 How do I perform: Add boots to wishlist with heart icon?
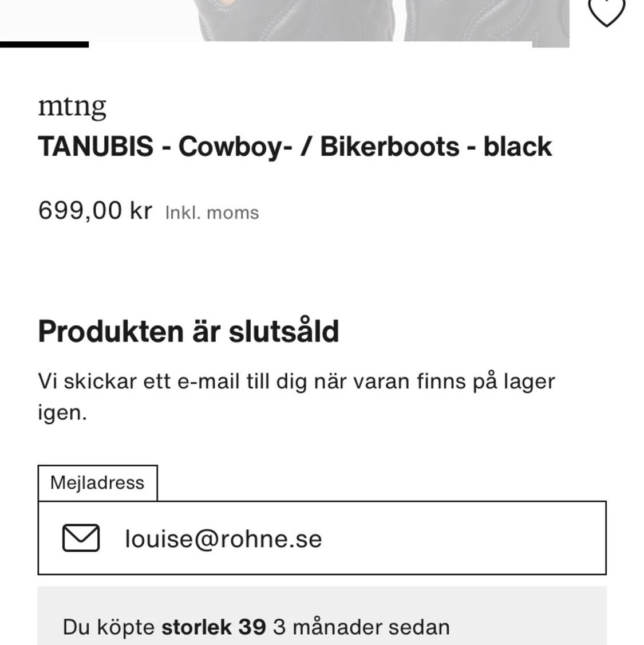606,11
